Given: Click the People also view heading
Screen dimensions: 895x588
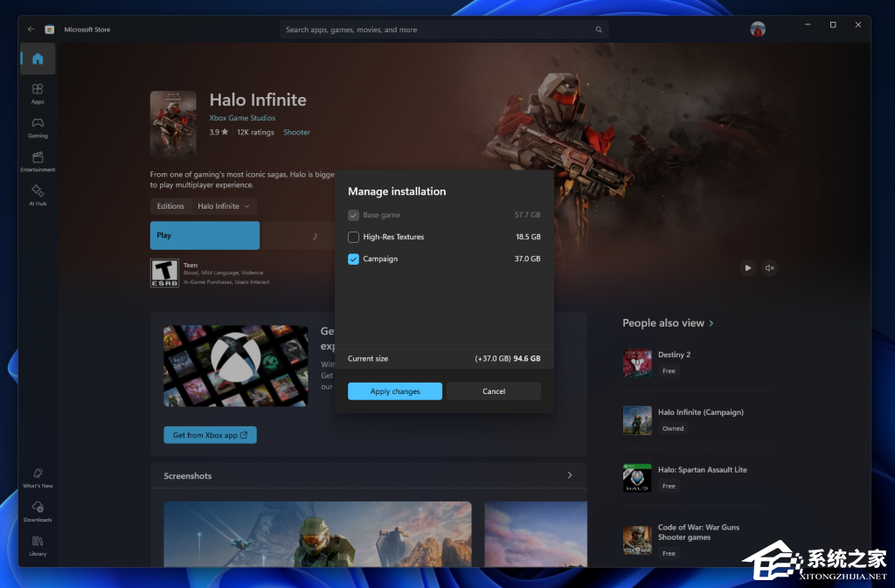Looking at the screenshot, I should (x=663, y=322).
